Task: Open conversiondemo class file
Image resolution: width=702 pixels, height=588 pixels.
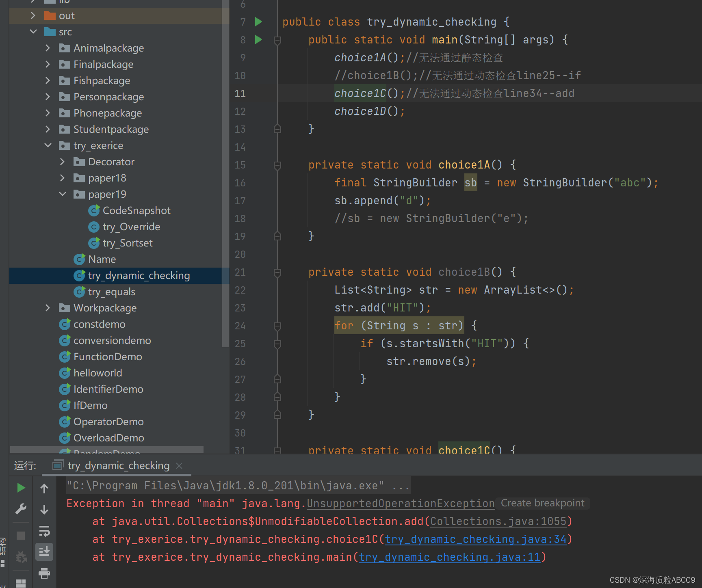Action: pos(112,341)
